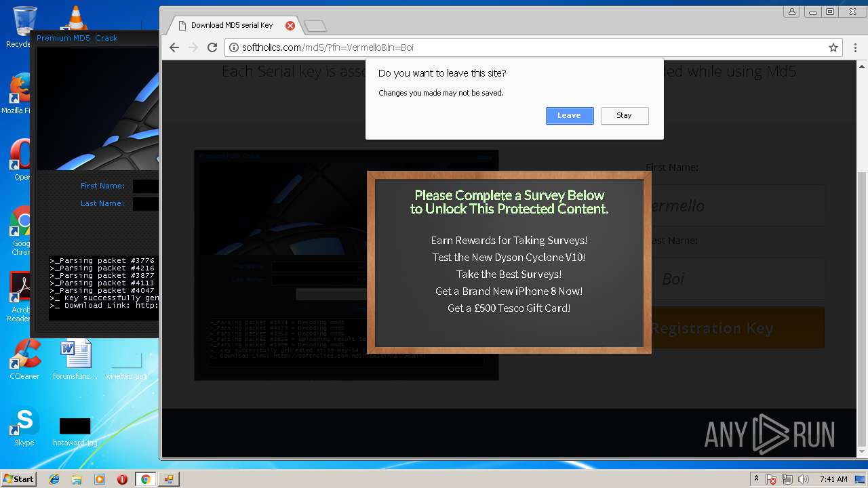Launch Google Chrome desktop shortcut
This screenshot has height=488, width=868.
tap(22, 230)
